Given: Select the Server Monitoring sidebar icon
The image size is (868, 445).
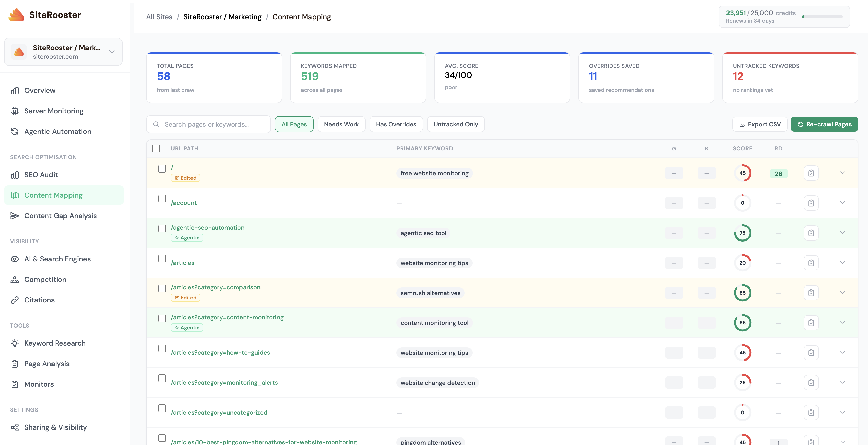Looking at the screenshot, I should point(15,111).
